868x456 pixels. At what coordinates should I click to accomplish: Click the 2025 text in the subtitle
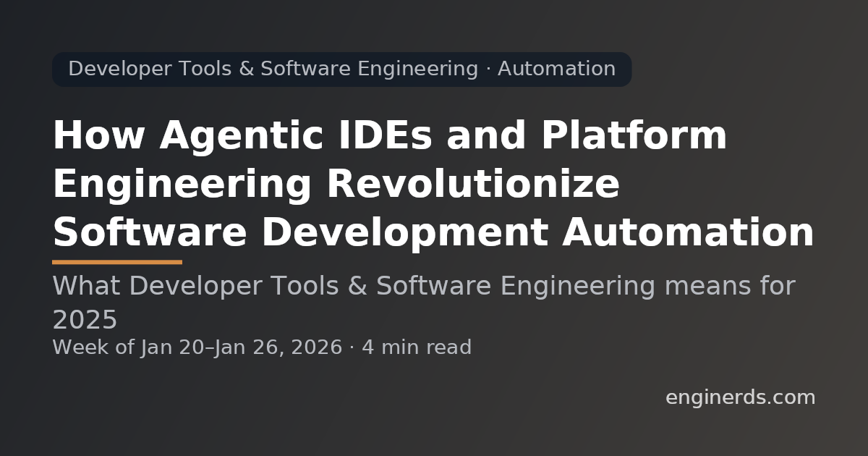[x=85, y=318]
